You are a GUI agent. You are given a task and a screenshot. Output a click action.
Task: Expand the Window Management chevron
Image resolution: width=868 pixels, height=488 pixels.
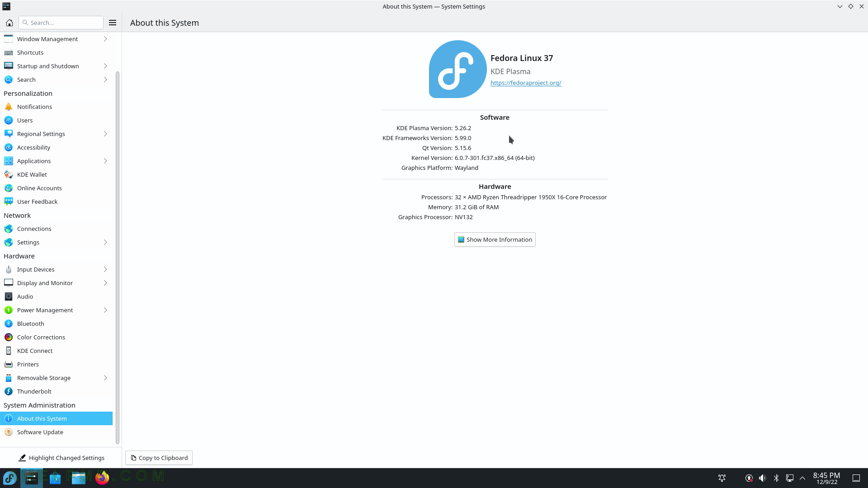click(x=105, y=39)
